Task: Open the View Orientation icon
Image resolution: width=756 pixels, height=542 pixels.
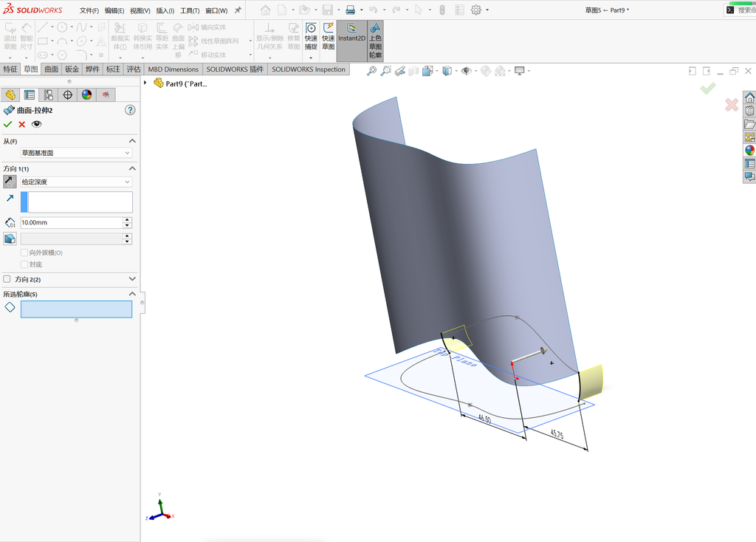Action: 427,71
